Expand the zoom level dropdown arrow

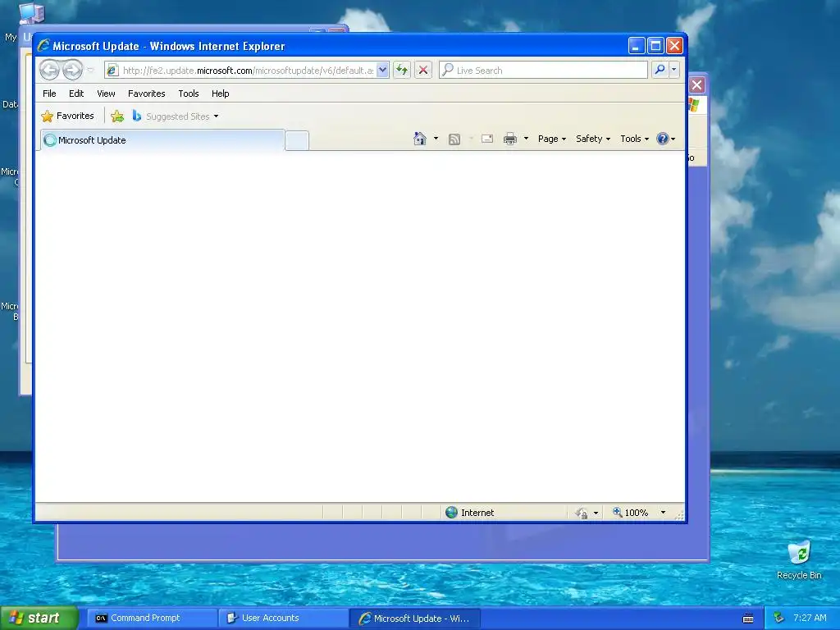point(663,513)
